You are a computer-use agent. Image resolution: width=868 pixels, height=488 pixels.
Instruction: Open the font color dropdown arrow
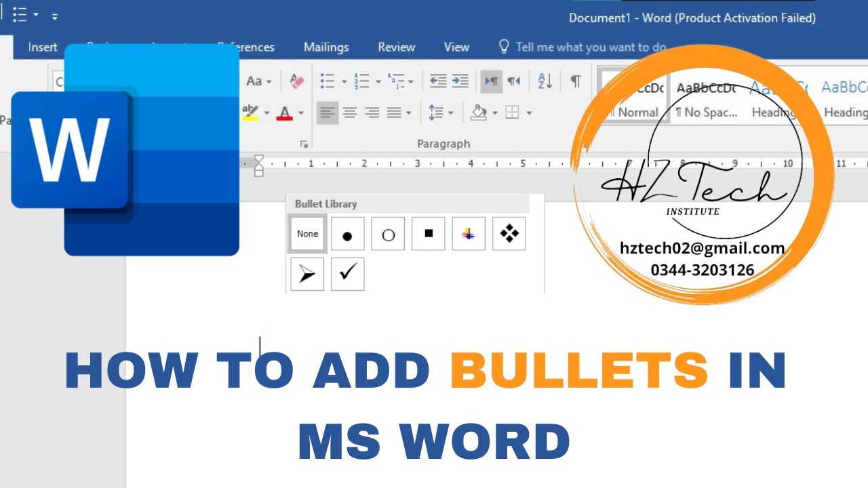click(x=300, y=113)
